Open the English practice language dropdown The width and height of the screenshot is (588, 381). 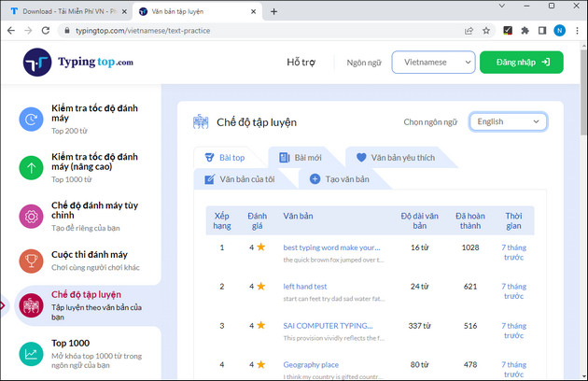508,121
